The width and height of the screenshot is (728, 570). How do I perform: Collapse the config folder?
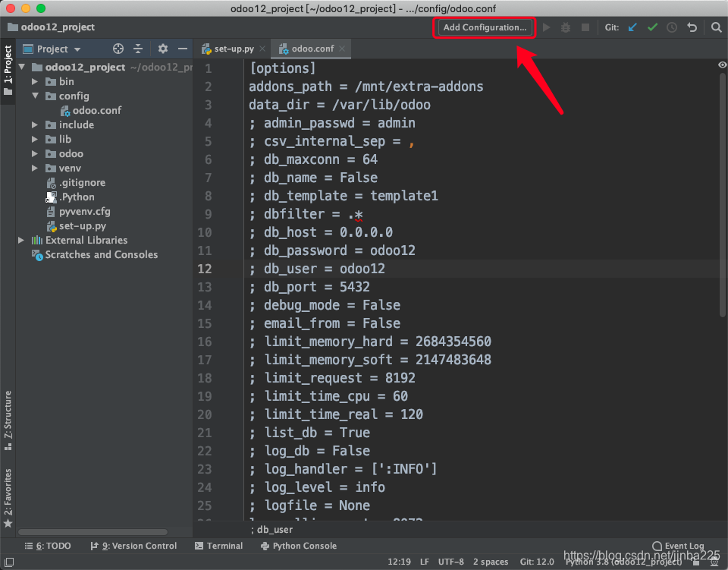click(x=35, y=96)
